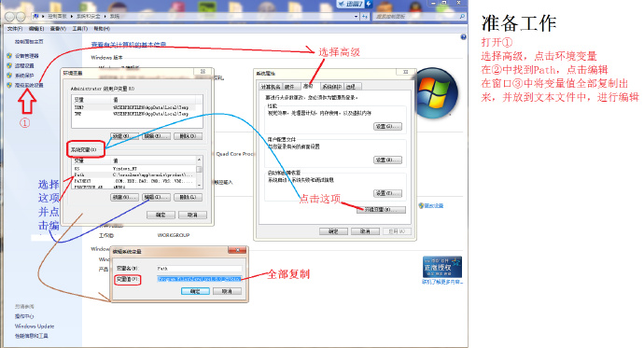Switch to the 系统保护 tab in 系统属性
This screenshot has height=348, width=644.
pyautogui.click(x=332, y=87)
